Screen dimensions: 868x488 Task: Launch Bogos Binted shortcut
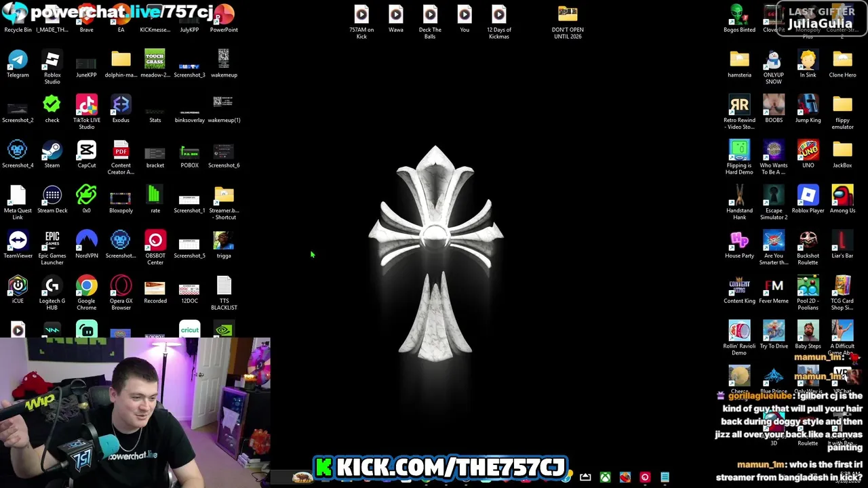739,18
